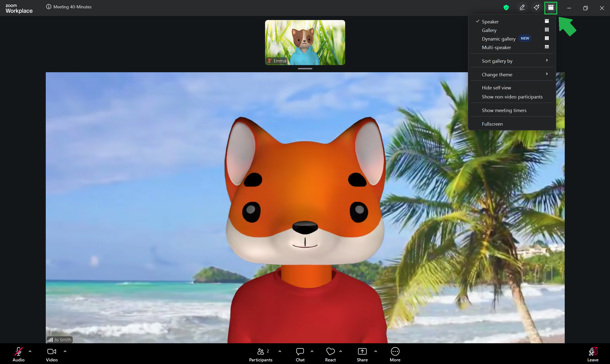Open the Sort gallery by submenu
Screen dimensions: 610x364
click(512, 61)
